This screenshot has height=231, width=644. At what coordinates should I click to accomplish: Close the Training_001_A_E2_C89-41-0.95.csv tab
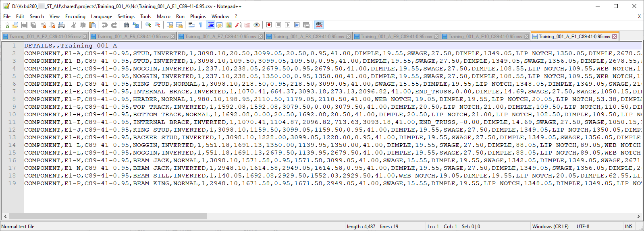point(85,37)
